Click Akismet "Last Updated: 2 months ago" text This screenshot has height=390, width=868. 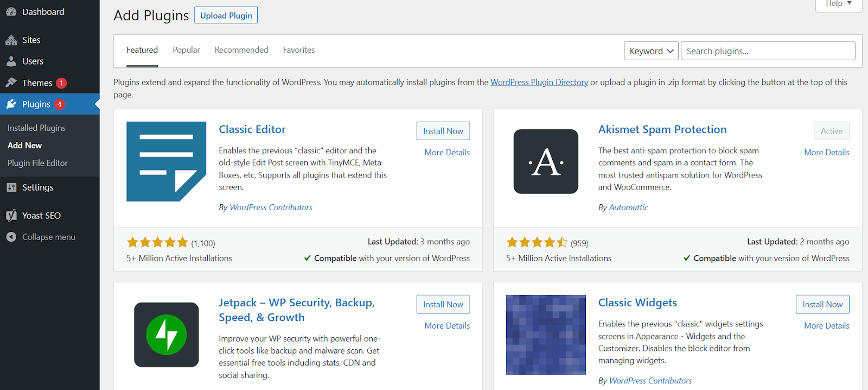coord(798,242)
